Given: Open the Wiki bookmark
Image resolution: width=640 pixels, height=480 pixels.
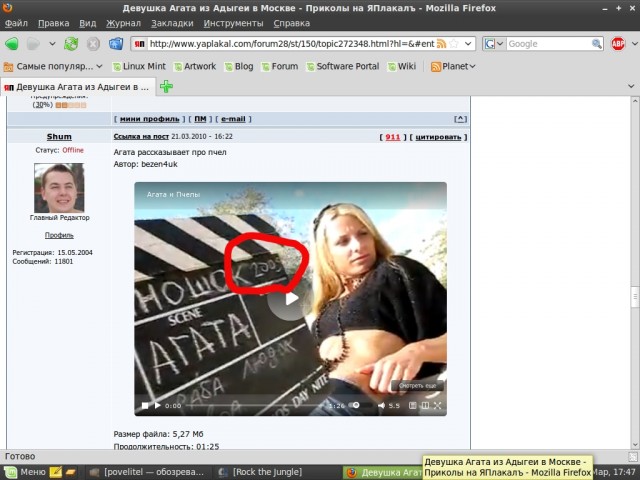Looking at the screenshot, I should 402,66.
